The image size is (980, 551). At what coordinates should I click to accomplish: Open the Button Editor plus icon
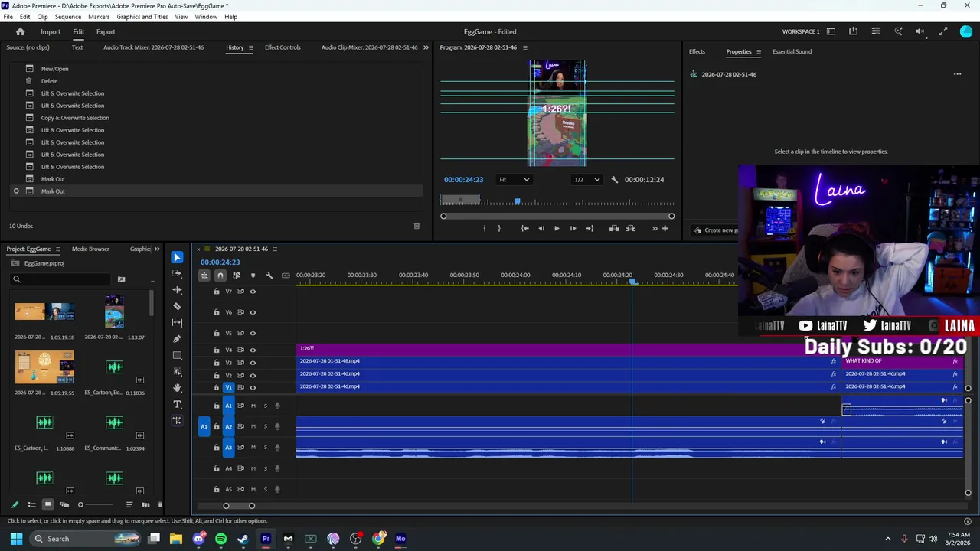pyautogui.click(x=665, y=228)
